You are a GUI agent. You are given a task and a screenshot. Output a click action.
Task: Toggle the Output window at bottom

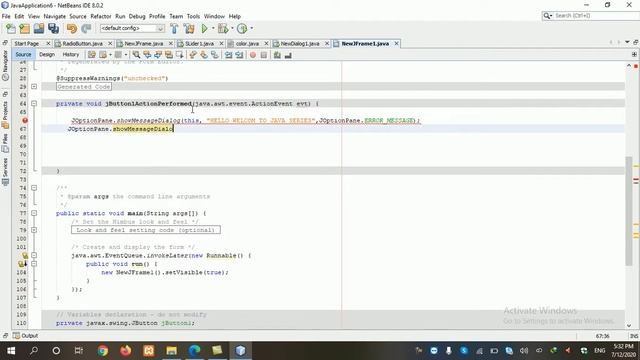point(25,336)
